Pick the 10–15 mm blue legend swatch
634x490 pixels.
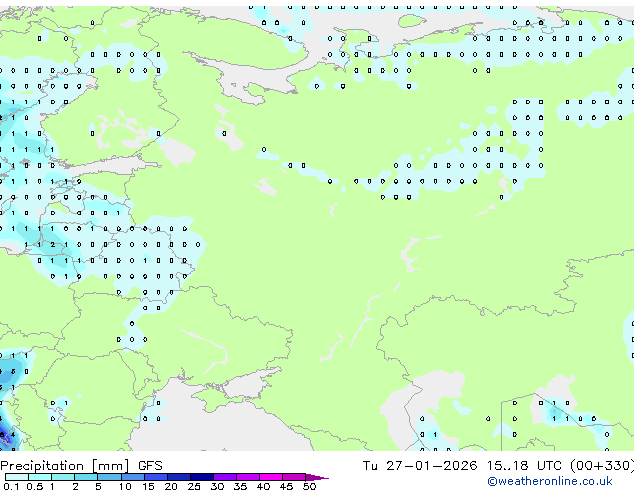click(133, 477)
